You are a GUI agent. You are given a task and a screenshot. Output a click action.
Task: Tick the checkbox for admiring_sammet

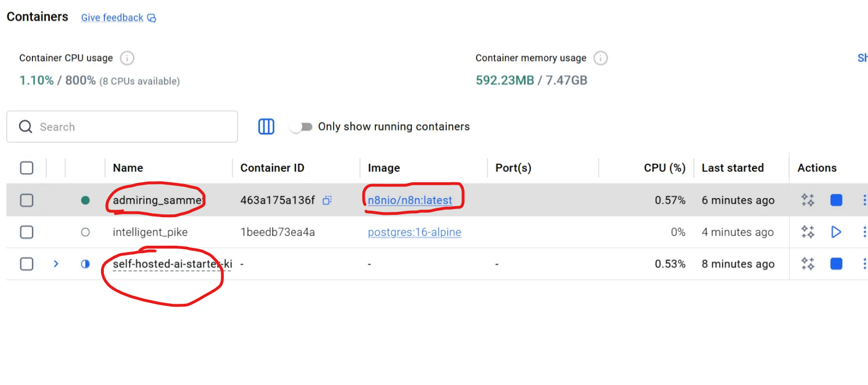coord(27,200)
